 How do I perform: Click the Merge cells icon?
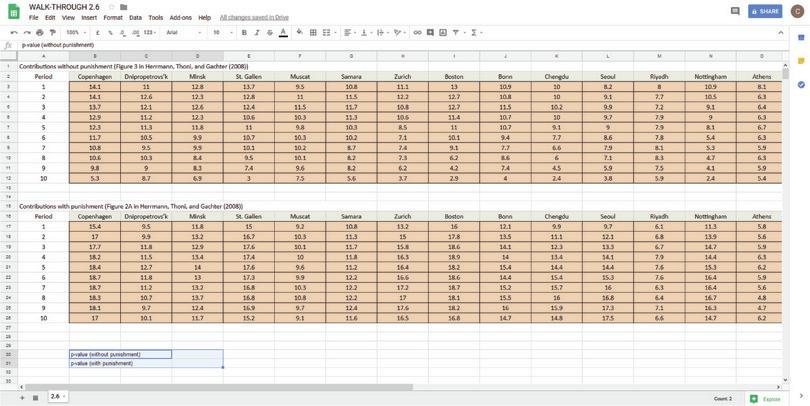pyautogui.click(x=326, y=33)
